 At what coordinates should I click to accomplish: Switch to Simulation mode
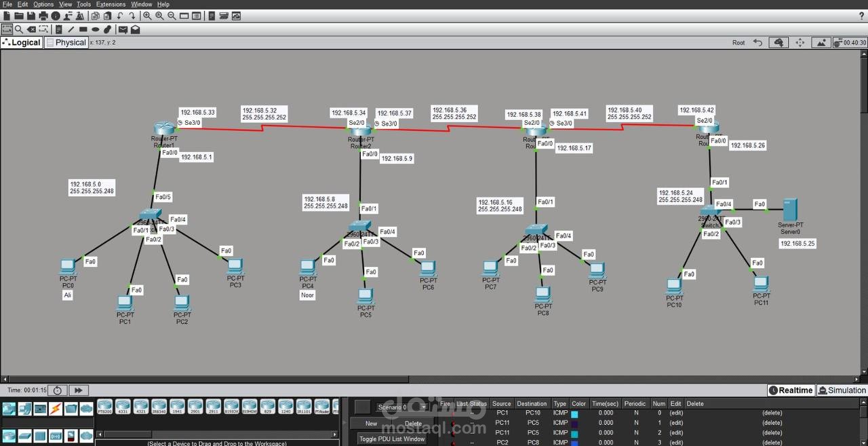[842, 390]
